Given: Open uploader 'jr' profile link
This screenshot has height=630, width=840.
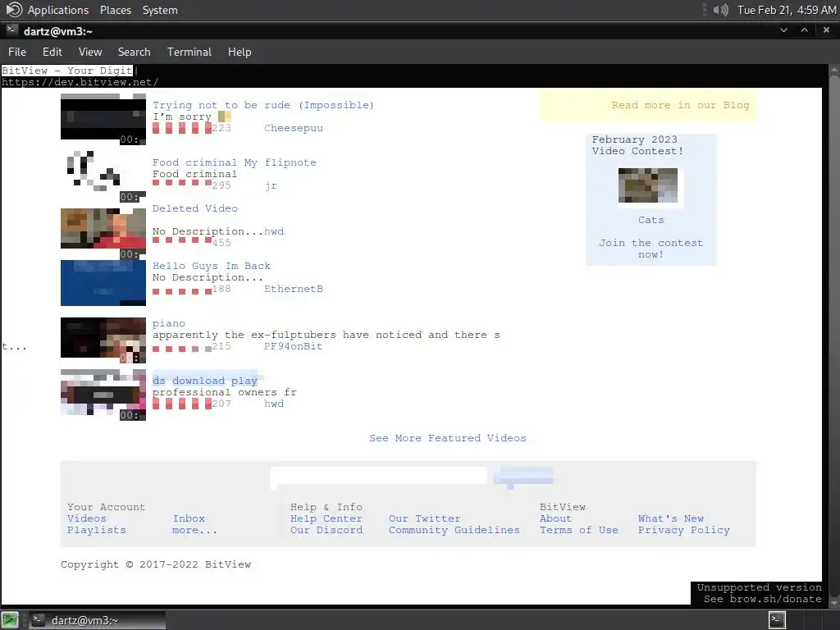Looking at the screenshot, I should point(271,185).
